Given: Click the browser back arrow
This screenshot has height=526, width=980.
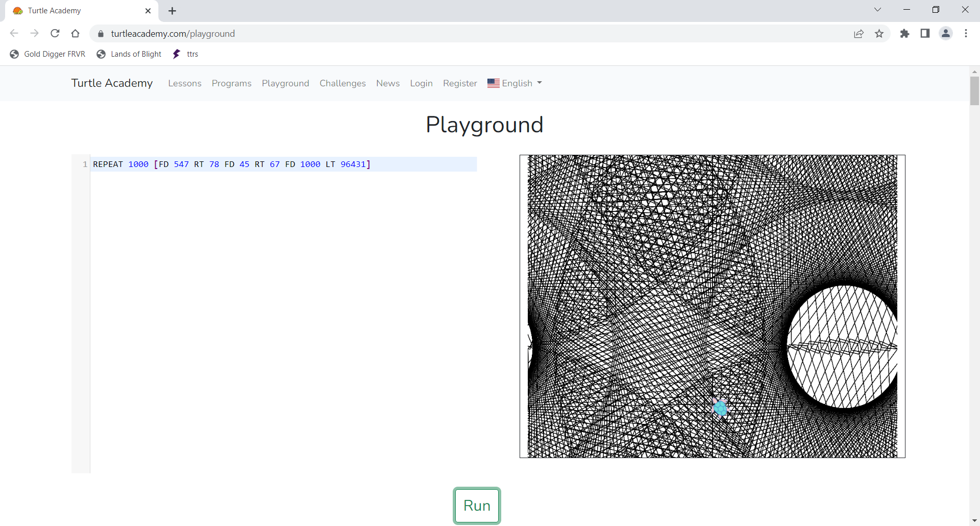Looking at the screenshot, I should tap(14, 34).
